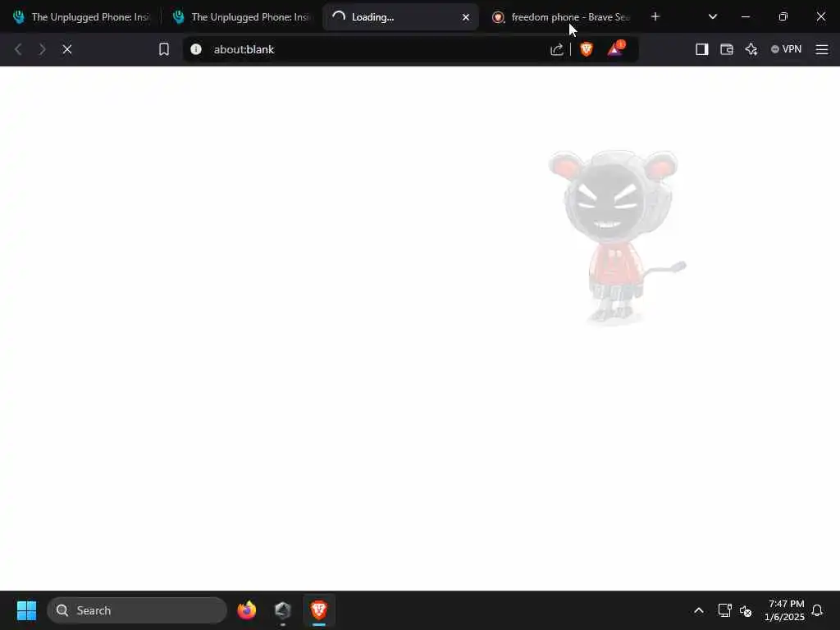Open Brave Shields lion icon
840x630 pixels.
[587, 49]
